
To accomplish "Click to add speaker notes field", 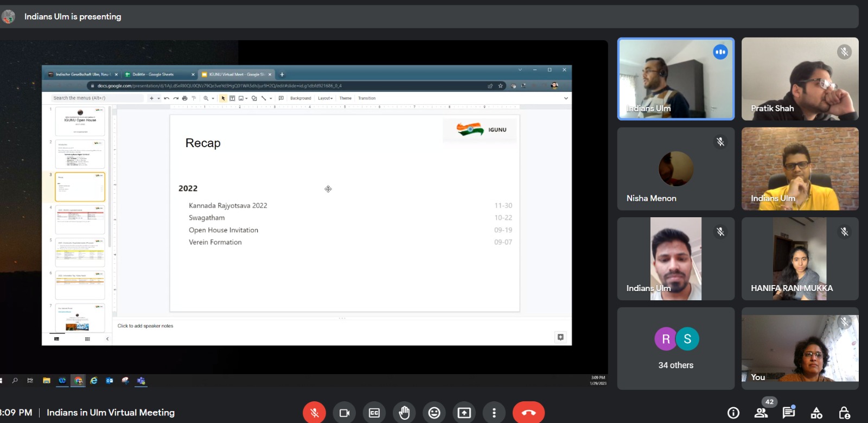I will (x=145, y=326).
